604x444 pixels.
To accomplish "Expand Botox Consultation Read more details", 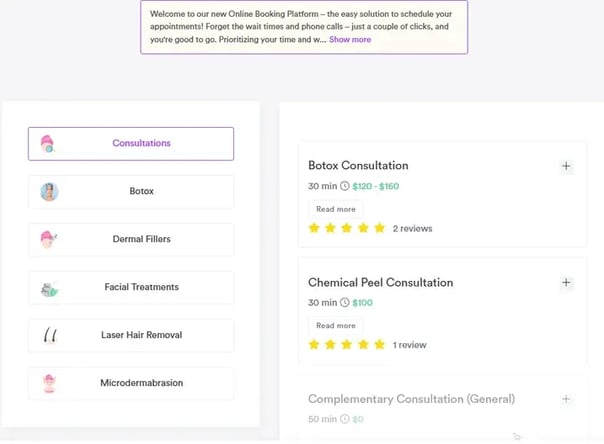I will coord(336,209).
